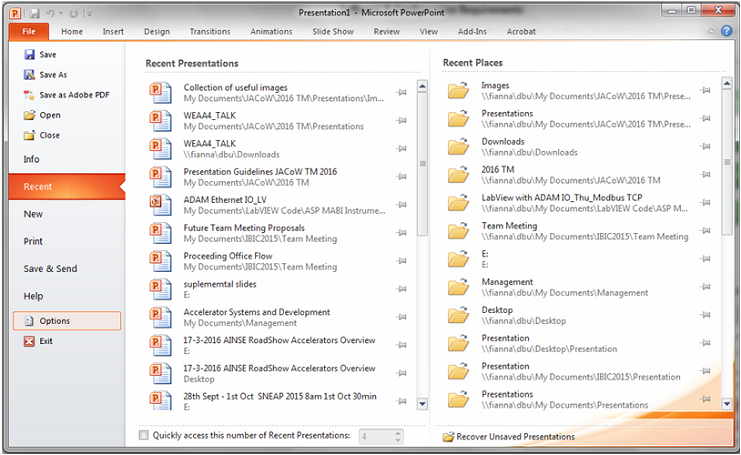Pin the Management folder in Recent Places
Screen dimensions: 741x455
[706, 287]
